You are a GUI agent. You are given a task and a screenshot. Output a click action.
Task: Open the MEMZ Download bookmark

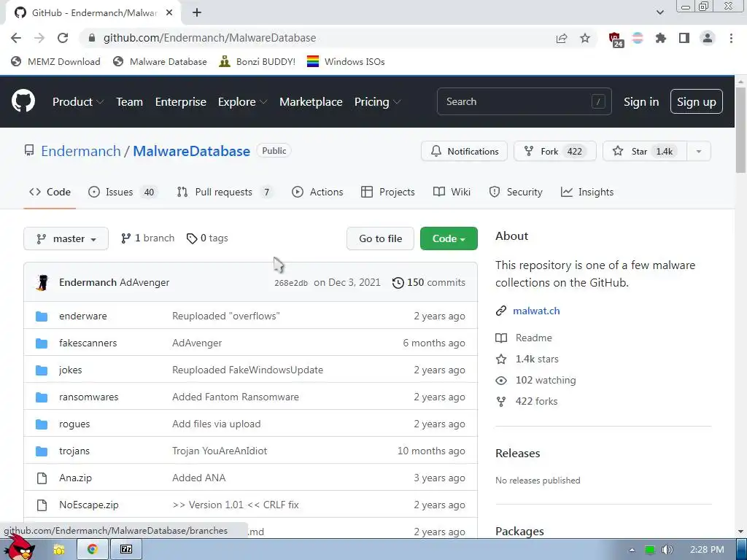pos(55,62)
